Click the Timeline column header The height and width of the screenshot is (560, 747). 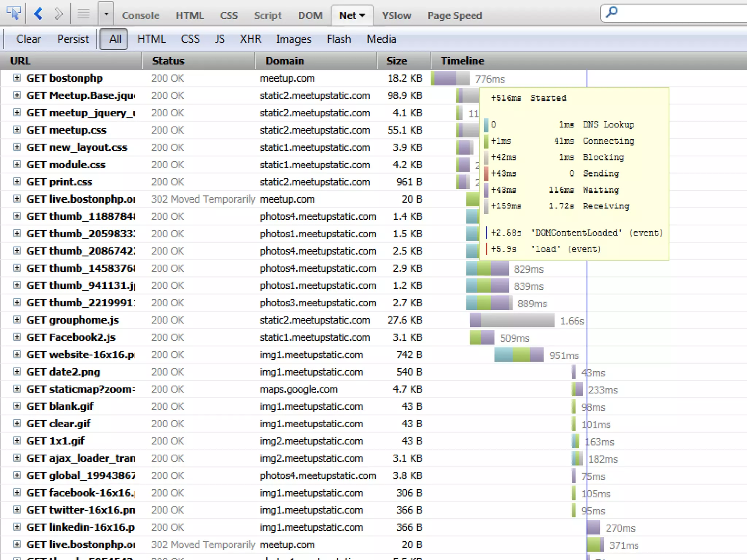click(x=462, y=61)
